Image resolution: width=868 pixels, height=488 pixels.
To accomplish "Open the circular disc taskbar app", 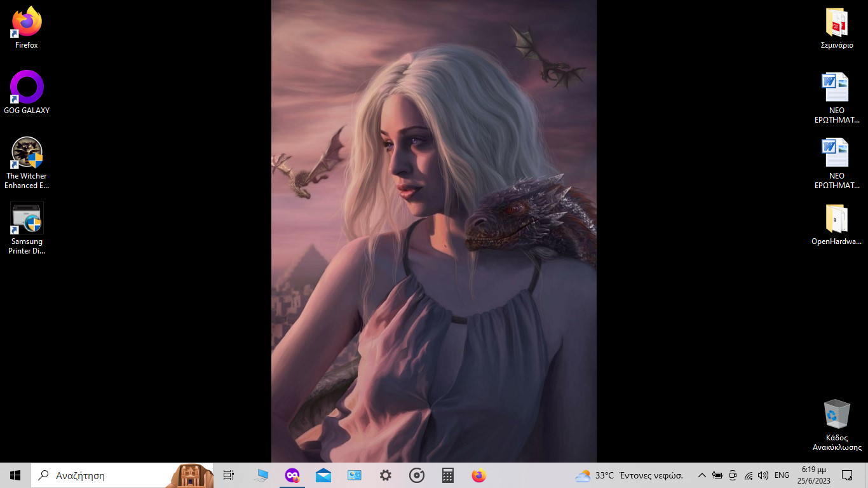I will (417, 475).
